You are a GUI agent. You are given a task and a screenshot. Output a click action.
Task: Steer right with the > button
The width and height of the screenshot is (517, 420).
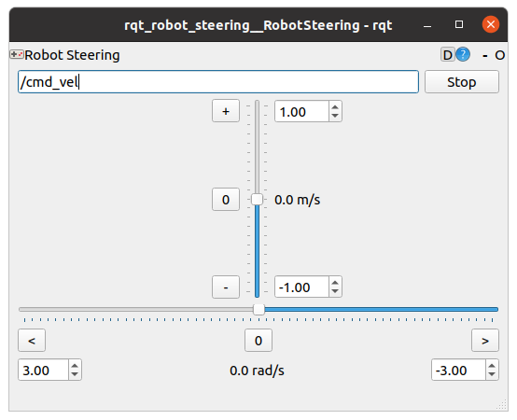click(x=485, y=341)
